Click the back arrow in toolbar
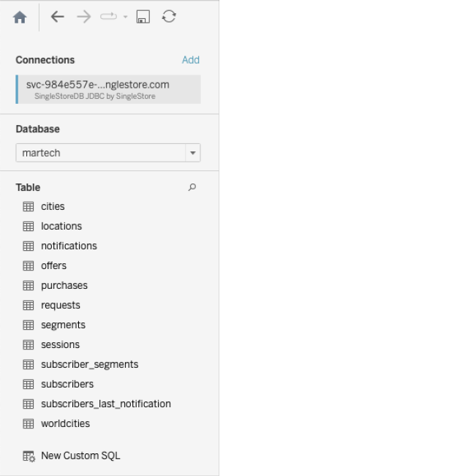The image size is (468, 476). click(x=57, y=17)
